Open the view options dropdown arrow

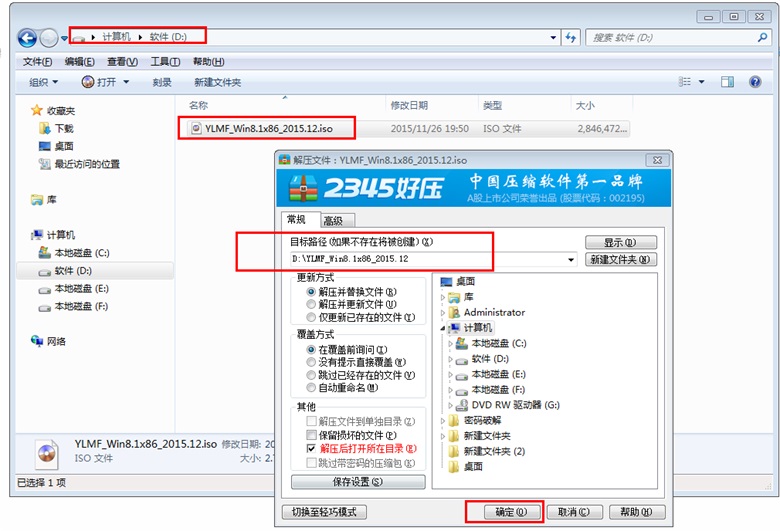[x=701, y=82]
